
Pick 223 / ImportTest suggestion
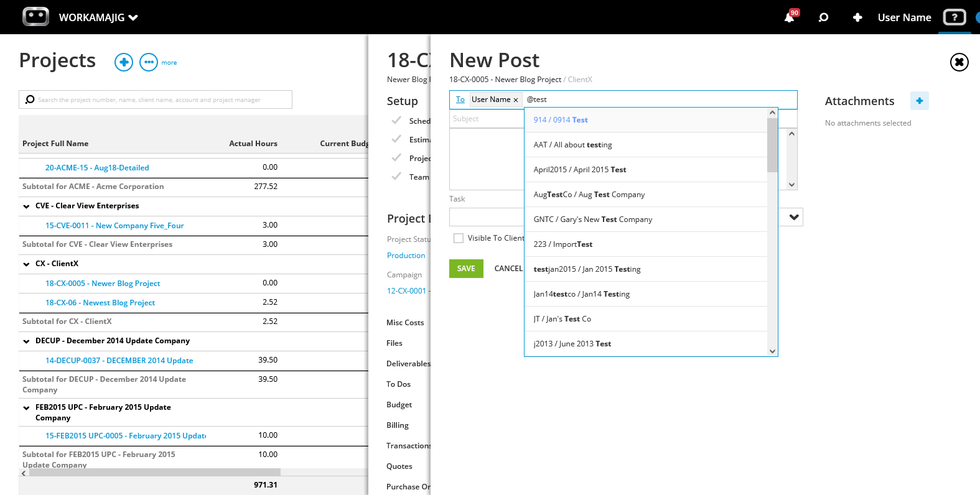(646, 244)
